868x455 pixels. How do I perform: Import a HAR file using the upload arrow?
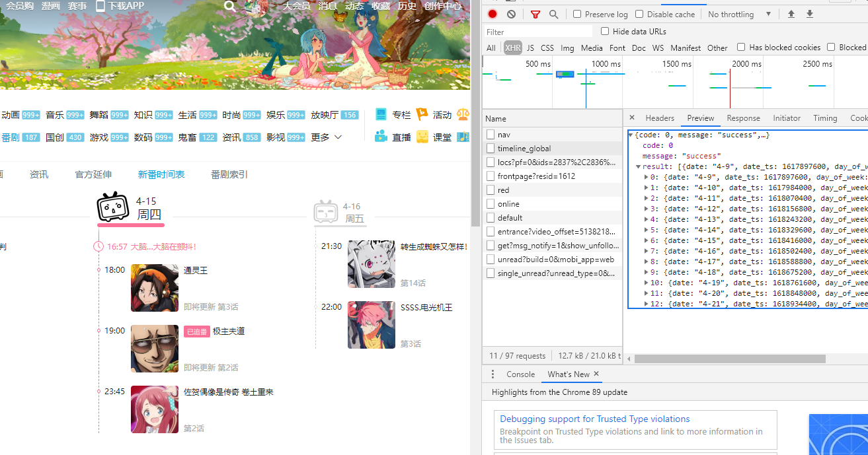[791, 14]
